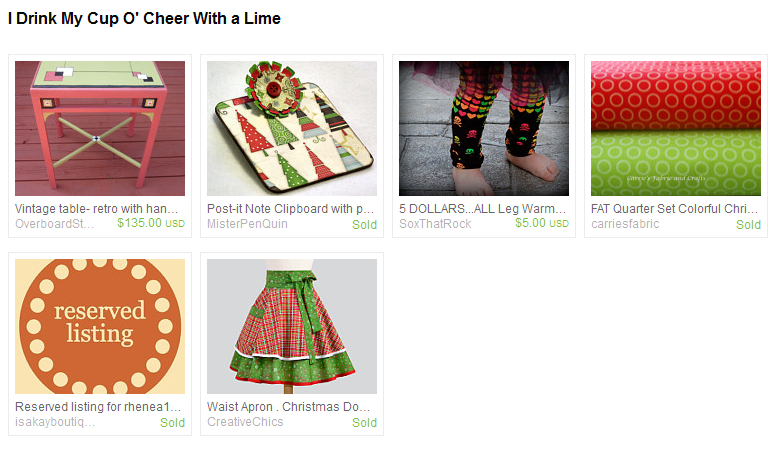Open the reserved listing image

pyautogui.click(x=100, y=326)
